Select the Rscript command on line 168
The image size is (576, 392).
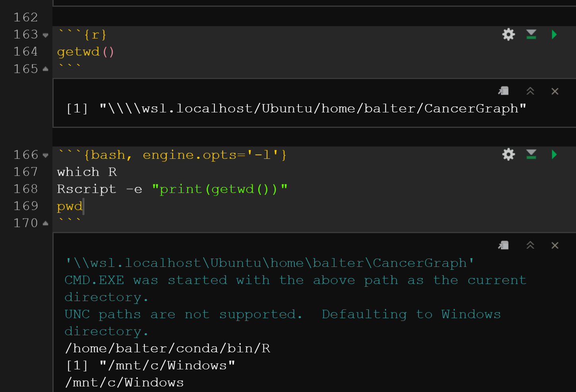point(87,189)
